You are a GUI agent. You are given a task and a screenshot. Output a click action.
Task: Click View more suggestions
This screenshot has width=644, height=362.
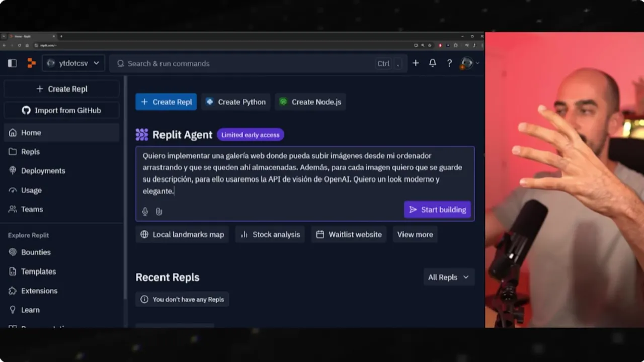[x=415, y=234]
